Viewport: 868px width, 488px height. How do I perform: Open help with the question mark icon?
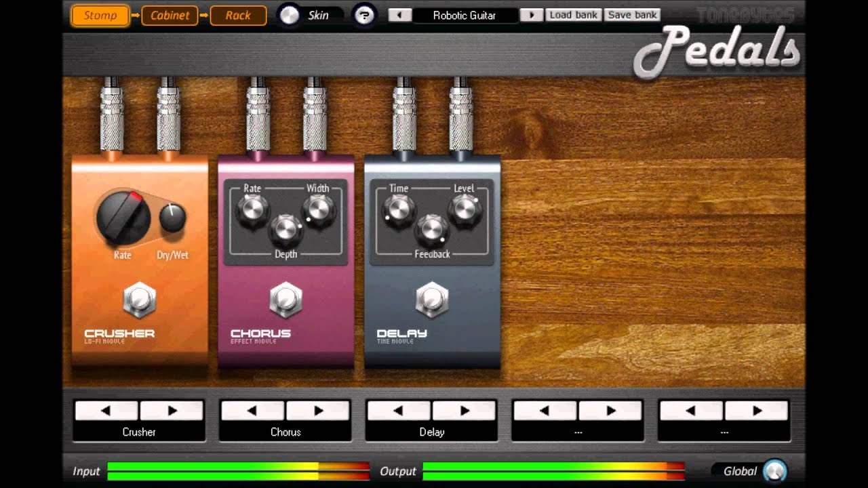tap(364, 15)
